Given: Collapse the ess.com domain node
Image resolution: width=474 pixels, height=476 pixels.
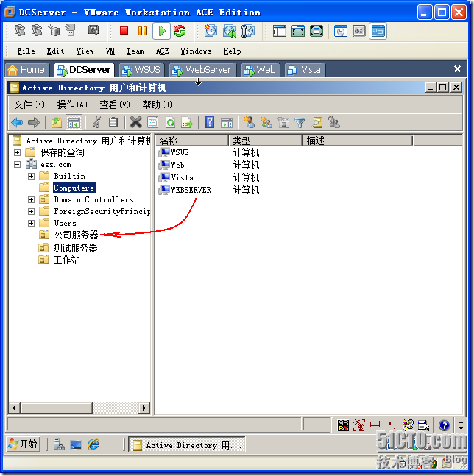Looking at the screenshot, I should pyautogui.click(x=18, y=165).
